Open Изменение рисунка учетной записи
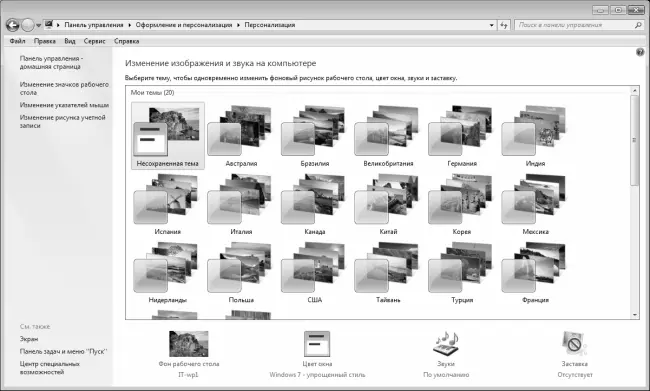This screenshot has width=650, height=391. [x=63, y=121]
